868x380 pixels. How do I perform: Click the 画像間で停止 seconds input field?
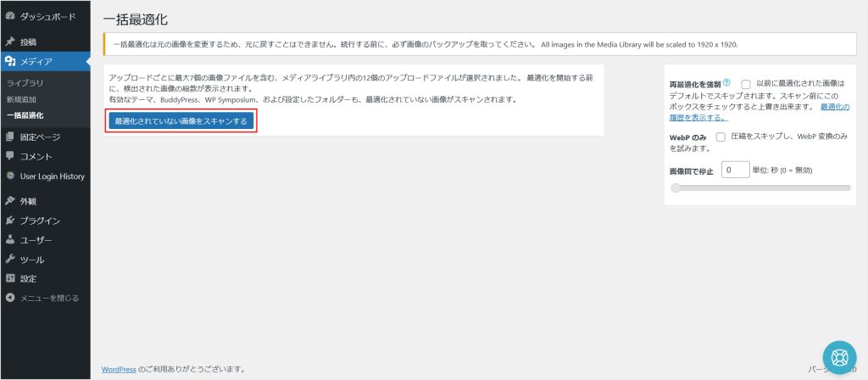click(734, 170)
